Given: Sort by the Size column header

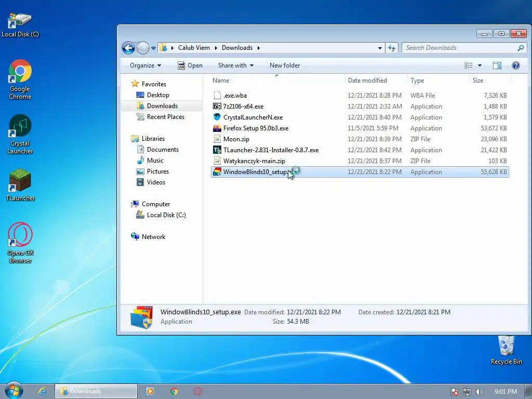Looking at the screenshot, I should tap(490, 81).
